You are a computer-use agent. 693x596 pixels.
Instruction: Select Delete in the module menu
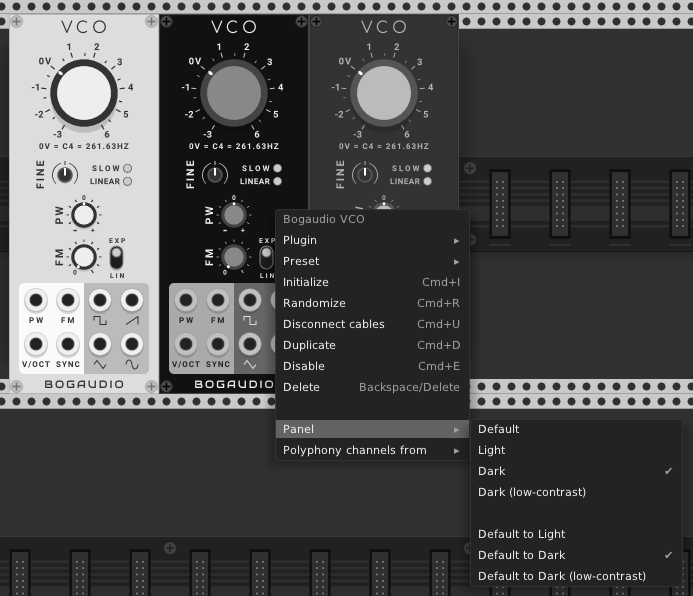[x=372, y=387]
